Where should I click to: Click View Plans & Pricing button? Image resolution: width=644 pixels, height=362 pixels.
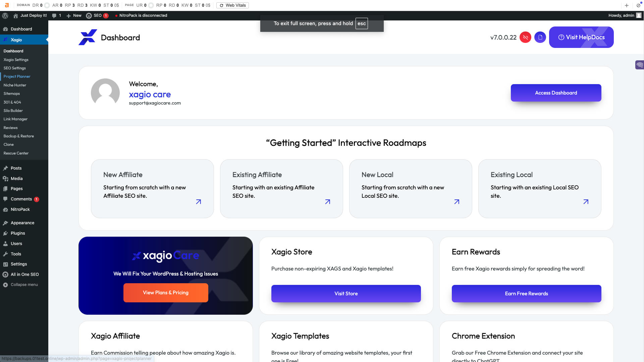click(166, 293)
